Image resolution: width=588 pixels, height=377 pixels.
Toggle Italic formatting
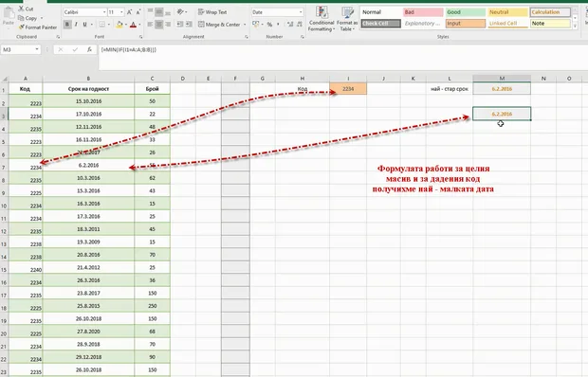click(x=76, y=25)
